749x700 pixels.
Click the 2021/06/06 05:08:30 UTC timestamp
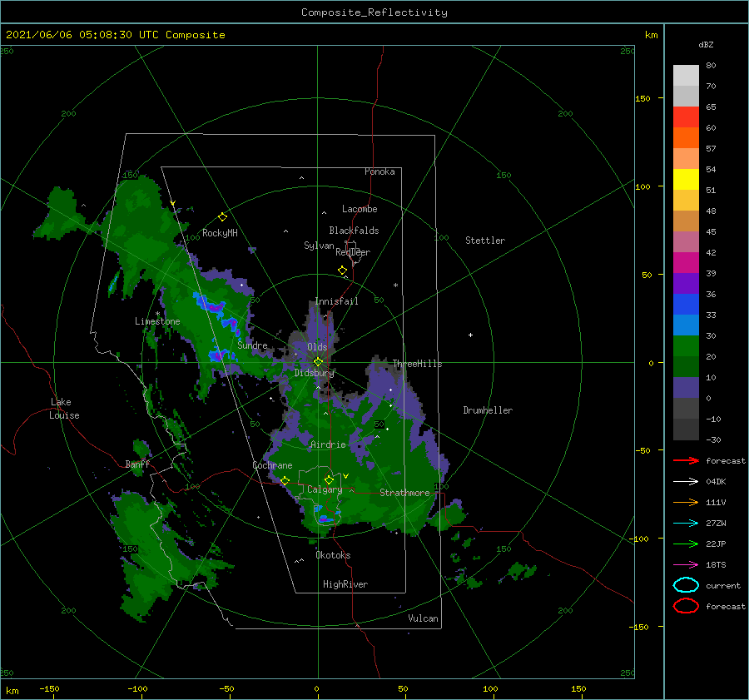click(x=82, y=34)
